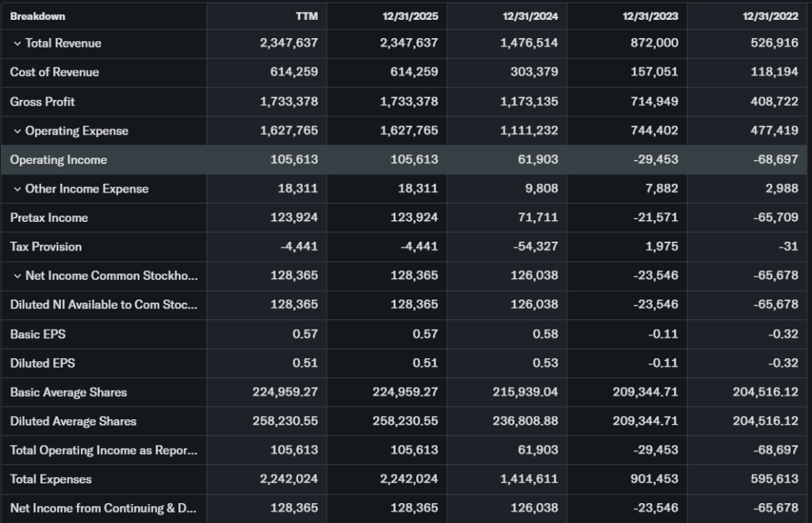Select the Tax Provision row label
Image resolution: width=812 pixels, height=523 pixels.
coord(46,246)
